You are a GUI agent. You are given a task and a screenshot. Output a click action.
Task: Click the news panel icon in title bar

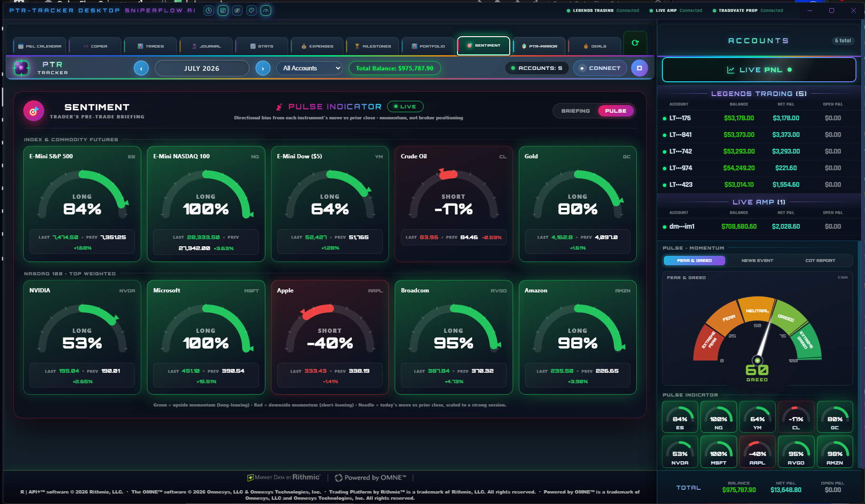pyautogui.click(x=223, y=10)
